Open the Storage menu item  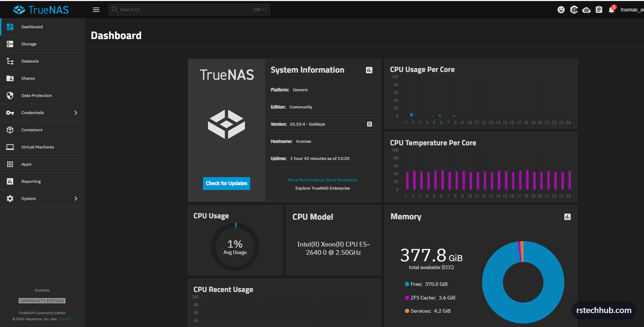[43, 44]
